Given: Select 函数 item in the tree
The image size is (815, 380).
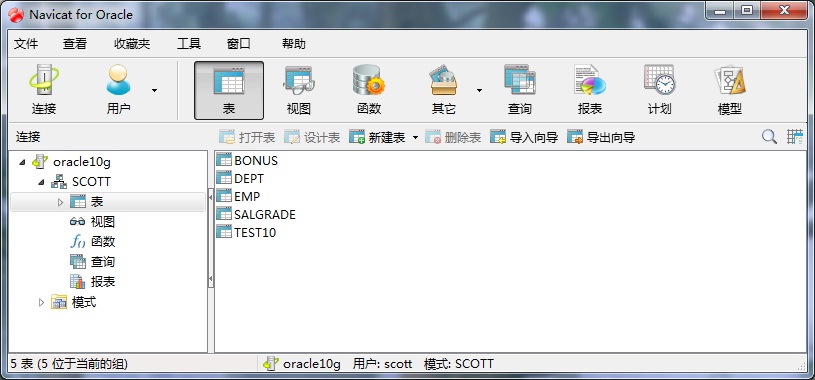Looking at the screenshot, I should coord(92,242).
